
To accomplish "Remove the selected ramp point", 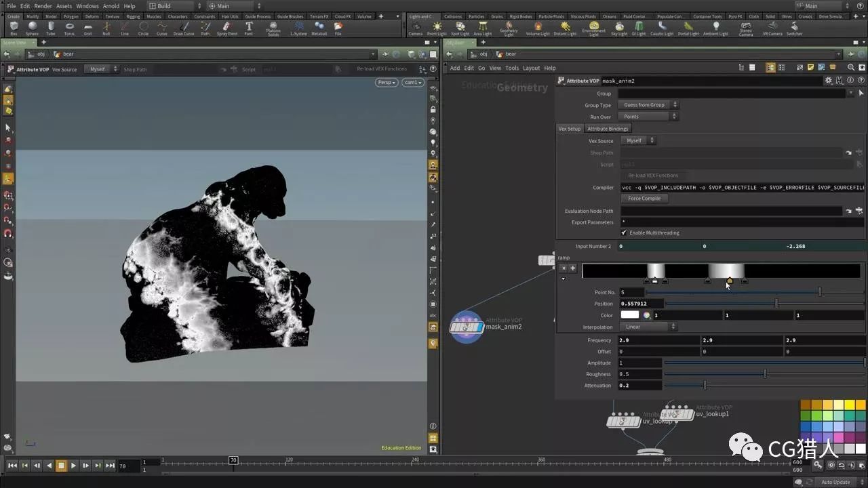I will point(563,268).
